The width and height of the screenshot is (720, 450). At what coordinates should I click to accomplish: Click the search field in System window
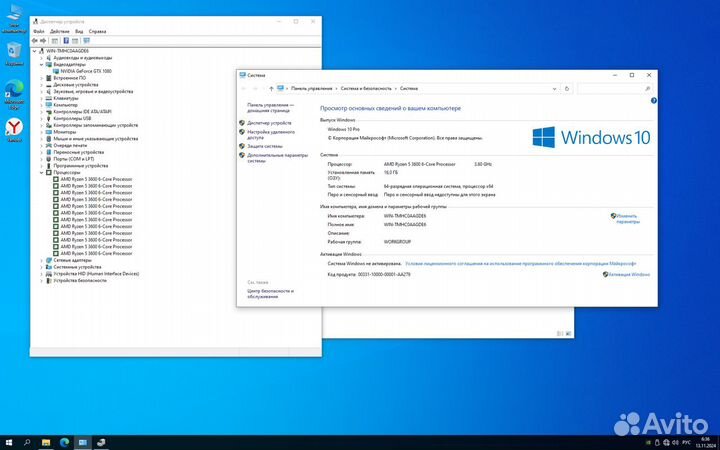click(x=613, y=89)
